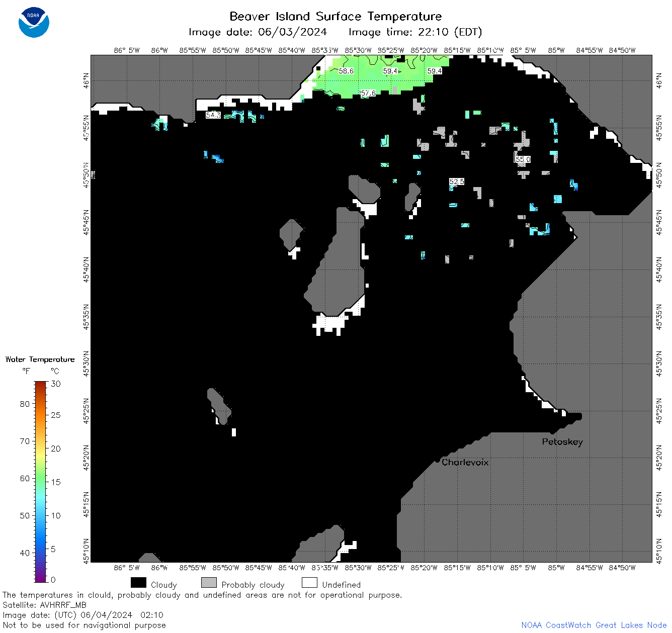Click the temperatures disclaimer sentence
The width and height of the screenshot is (672, 633).
pyautogui.click(x=202, y=595)
